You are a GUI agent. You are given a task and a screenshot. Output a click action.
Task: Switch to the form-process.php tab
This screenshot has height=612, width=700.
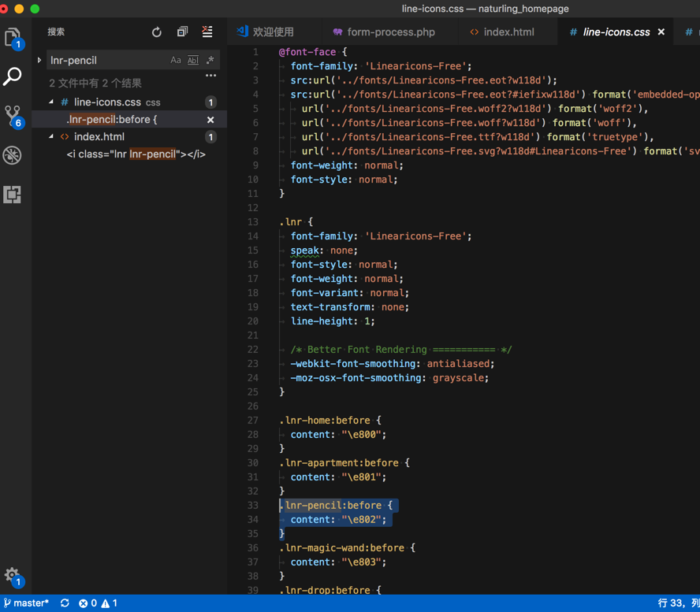[x=382, y=32]
